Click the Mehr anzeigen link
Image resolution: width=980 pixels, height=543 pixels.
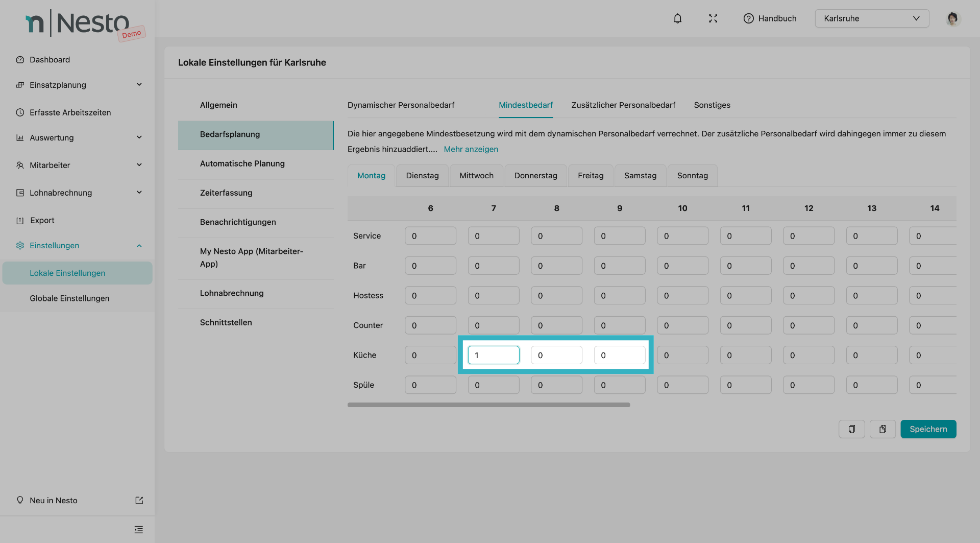tap(471, 149)
